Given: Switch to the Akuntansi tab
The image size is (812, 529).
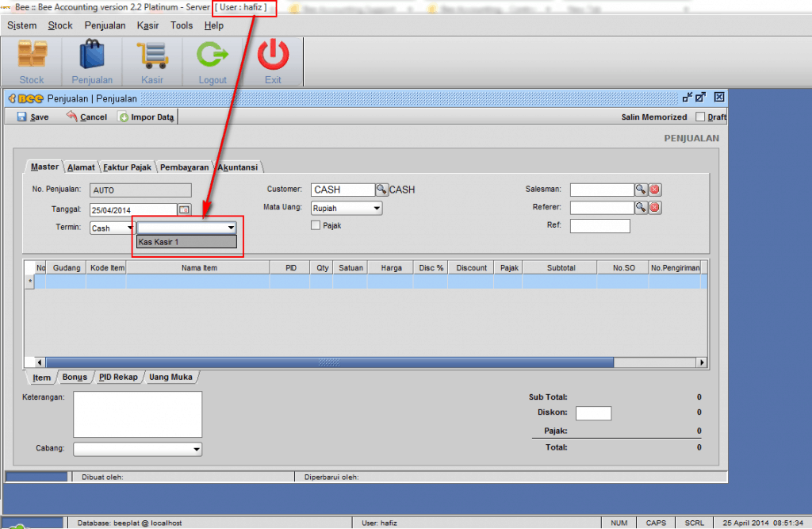Looking at the screenshot, I should (237, 167).
